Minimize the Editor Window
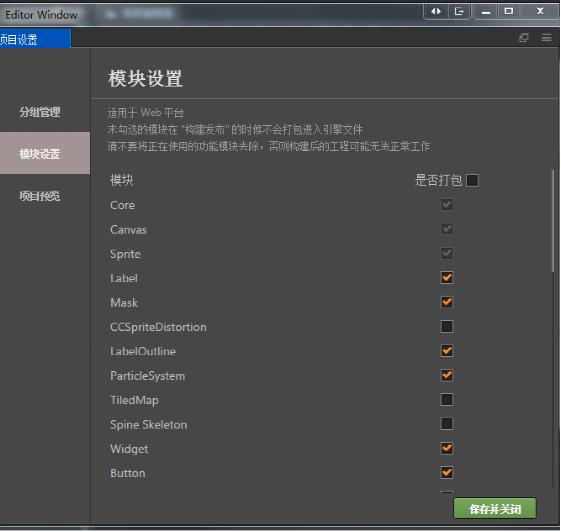 (486, 11)
